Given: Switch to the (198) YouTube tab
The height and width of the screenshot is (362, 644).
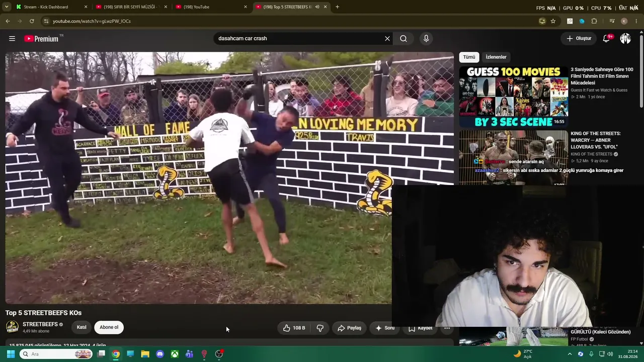Looking at the screenshot, I should [210, 7].
